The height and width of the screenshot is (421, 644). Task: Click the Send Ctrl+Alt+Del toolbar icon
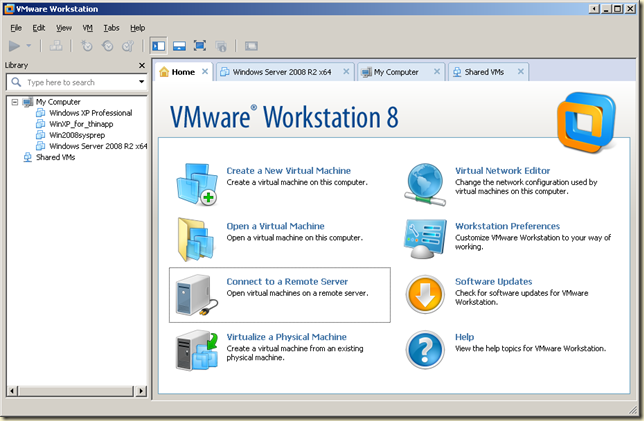point(56,46)
